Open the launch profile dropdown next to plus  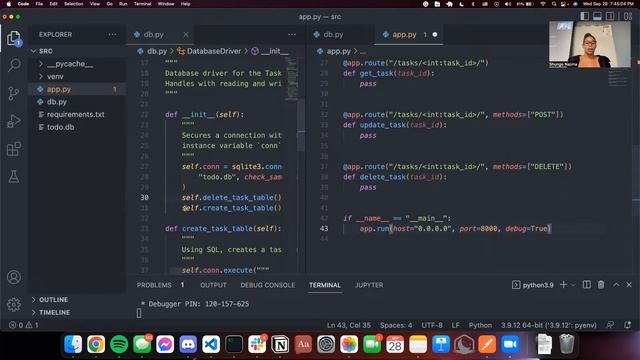pyautogui.click(x=573, y=285)
